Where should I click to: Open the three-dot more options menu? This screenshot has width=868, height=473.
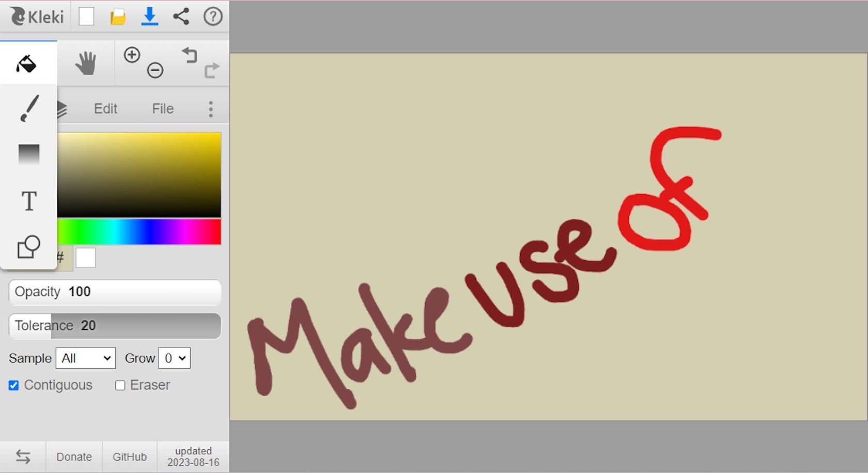point(211,109)
